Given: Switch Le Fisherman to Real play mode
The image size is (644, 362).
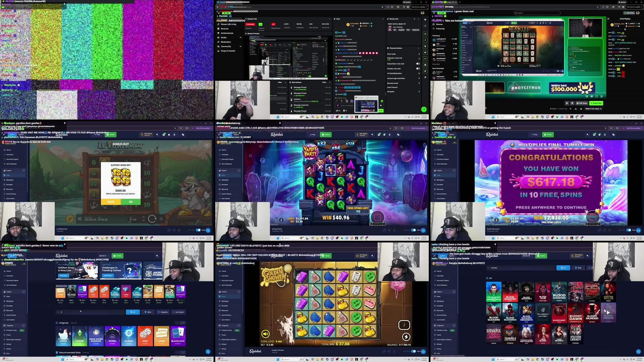Looking at the screenshot, I should coord(199,230).
